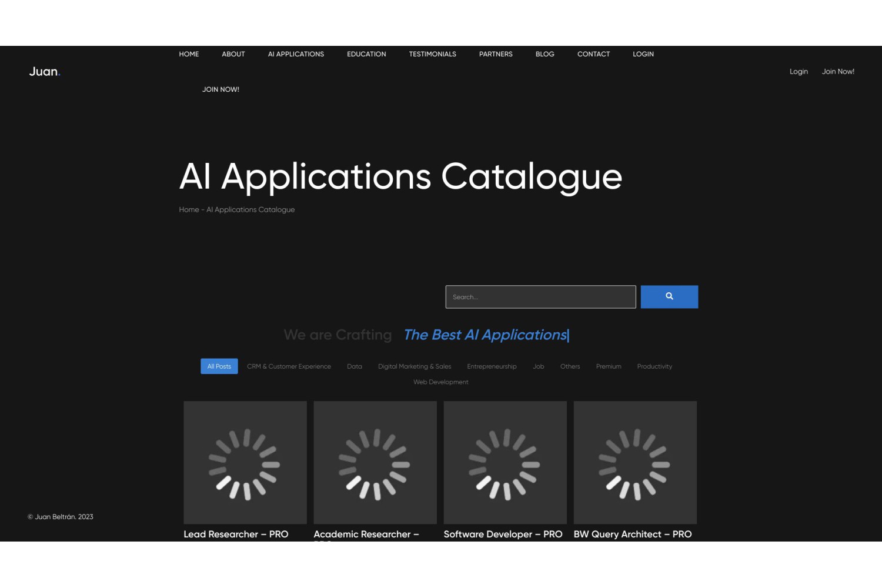
Task: Open the Juan. site logo
Action: (x=45, y=72)
